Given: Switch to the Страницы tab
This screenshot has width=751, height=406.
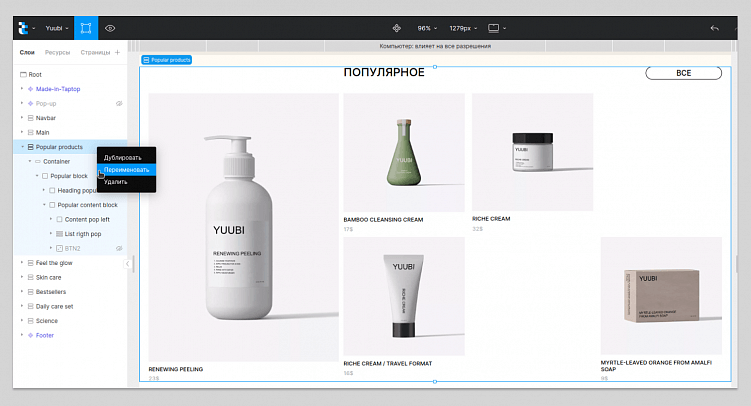Looking at the screenshot, I should [95, 52].
